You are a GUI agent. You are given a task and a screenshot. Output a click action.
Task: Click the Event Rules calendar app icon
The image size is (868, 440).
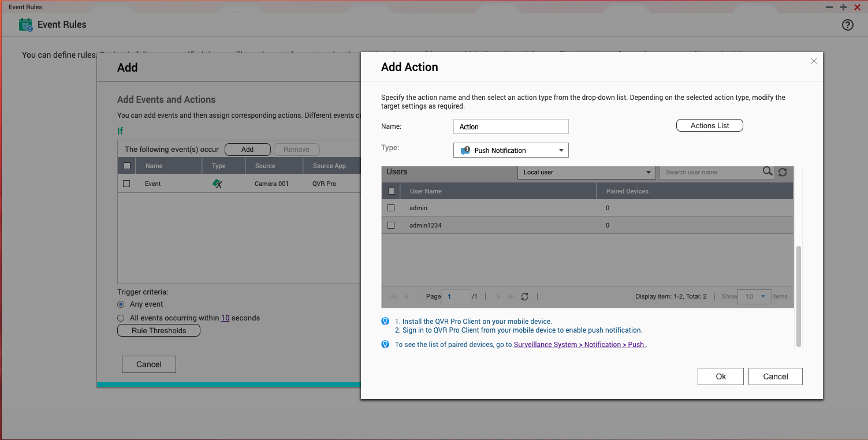point(25,25)
